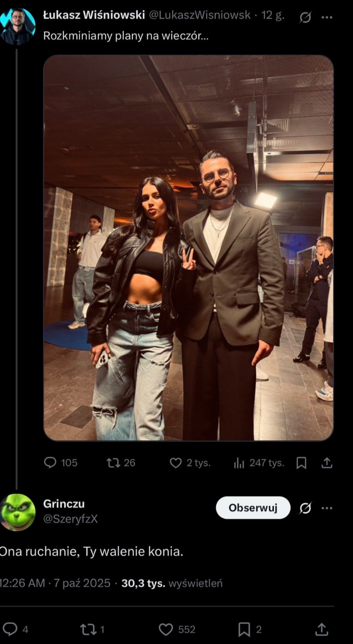This screenshot has width=353, height=644.
Task: Repost the post with 26 reposts
Action: (114, 462)
